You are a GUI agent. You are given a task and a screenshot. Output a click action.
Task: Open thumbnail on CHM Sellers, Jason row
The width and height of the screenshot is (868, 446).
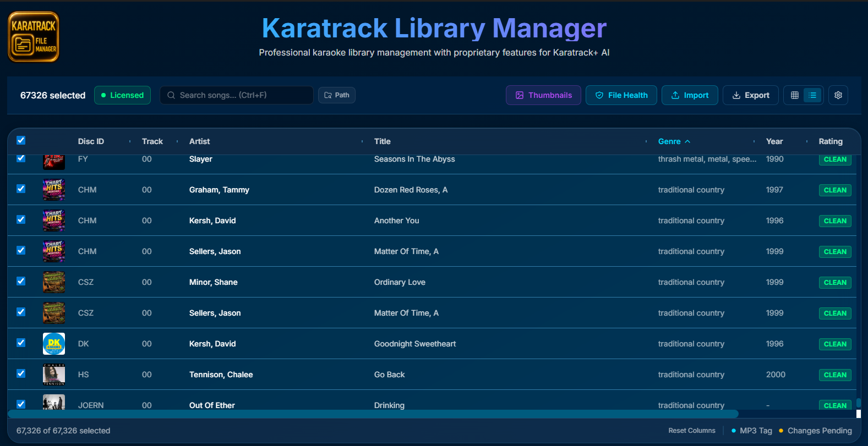tap(54, 251)
